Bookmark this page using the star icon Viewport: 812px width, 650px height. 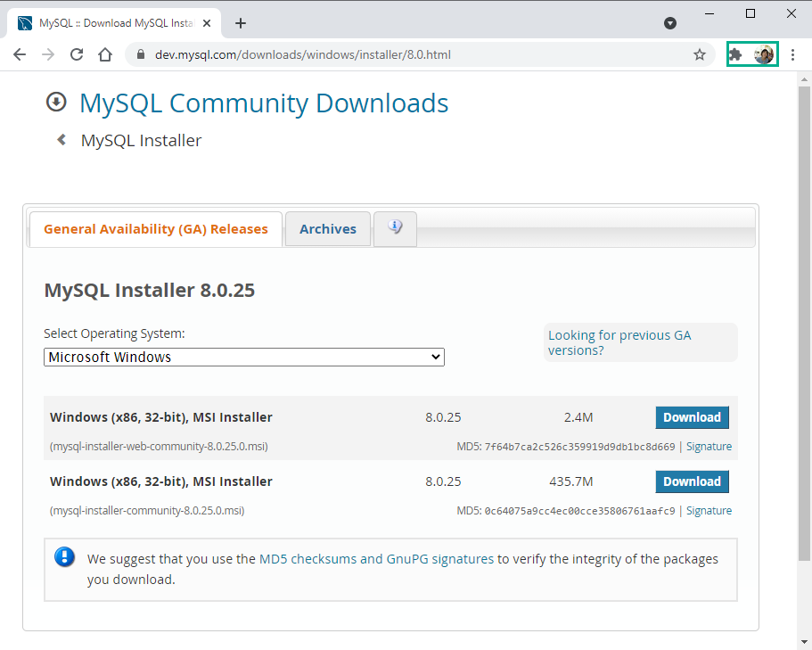[x=701, y=54]
